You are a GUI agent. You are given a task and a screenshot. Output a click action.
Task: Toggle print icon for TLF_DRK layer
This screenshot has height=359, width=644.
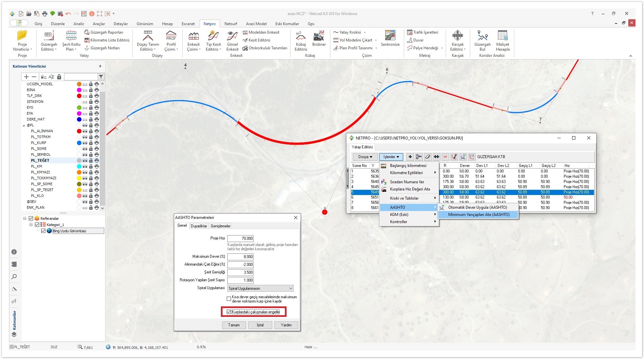point(97,96)
